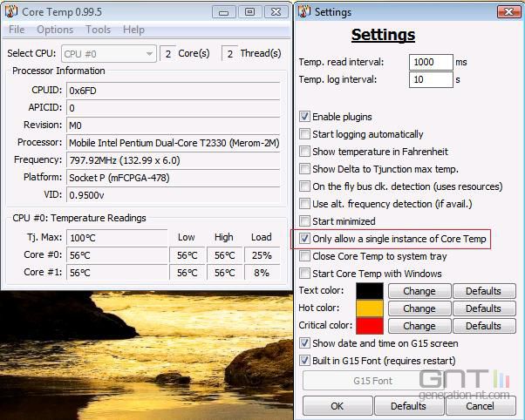Expand the Select CPU dropdown
Screen dimensions: 525x420
click(x=109, y=54)
